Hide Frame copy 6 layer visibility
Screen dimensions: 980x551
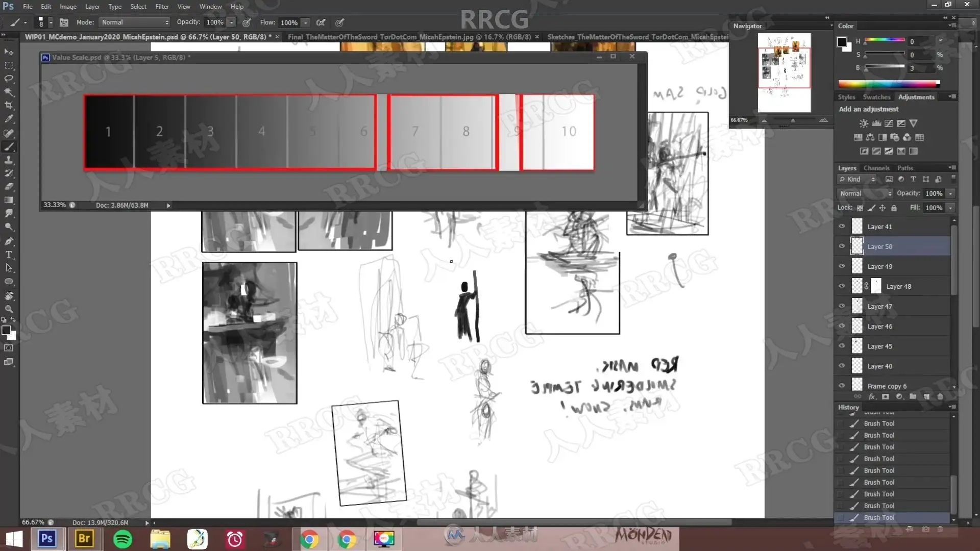pos(842,386)
